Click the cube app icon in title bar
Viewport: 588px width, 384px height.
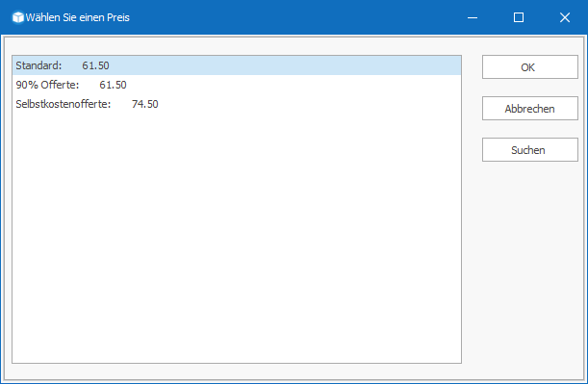[x=17, y=17]
